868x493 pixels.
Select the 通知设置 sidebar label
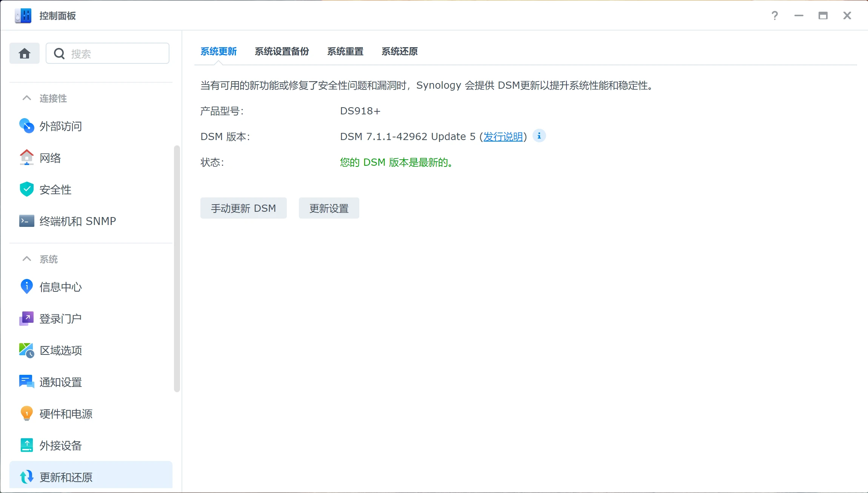pyautogui.click(x=61, y=382)
